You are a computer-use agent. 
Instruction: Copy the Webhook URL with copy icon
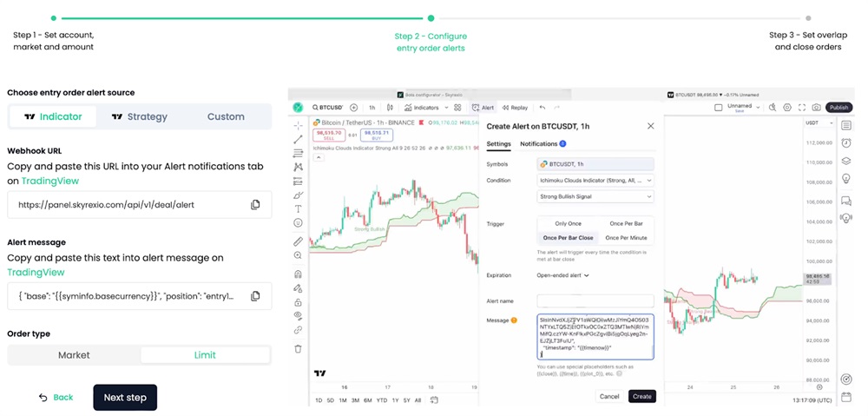pyautogui.click(x=255, y=205)
